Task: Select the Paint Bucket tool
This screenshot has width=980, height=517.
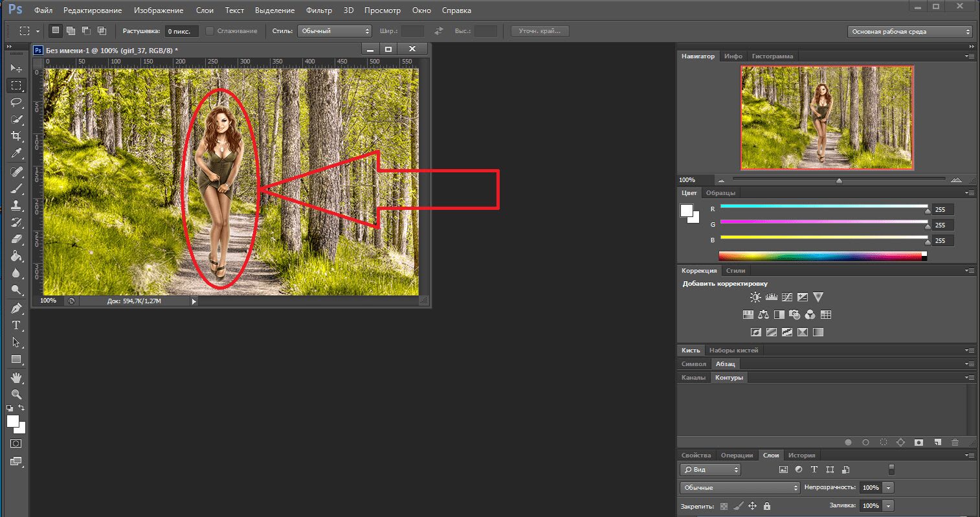Action: pos(16,256)
